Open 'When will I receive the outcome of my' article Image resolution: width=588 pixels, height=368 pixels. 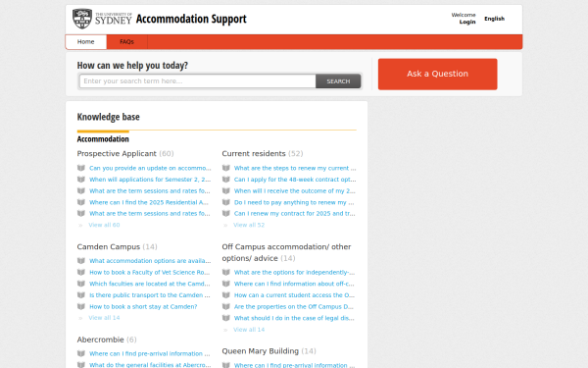(x=295, y=190)
